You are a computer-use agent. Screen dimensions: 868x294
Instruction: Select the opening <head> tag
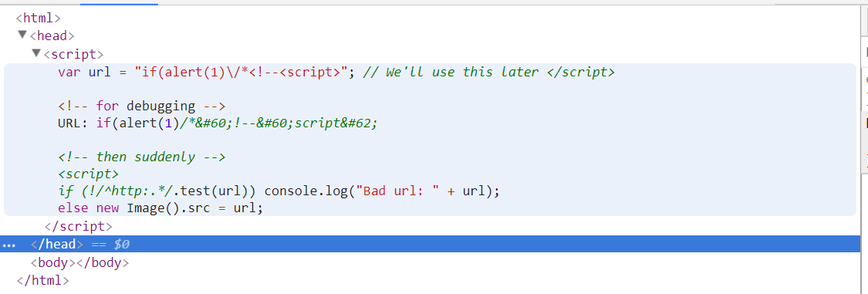pos(52,36)
